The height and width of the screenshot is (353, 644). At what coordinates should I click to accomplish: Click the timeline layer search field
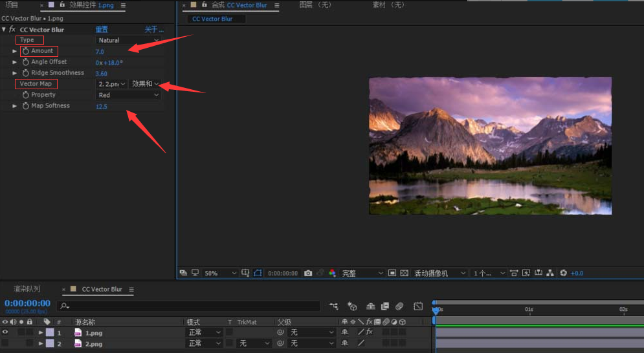point(190,306)
